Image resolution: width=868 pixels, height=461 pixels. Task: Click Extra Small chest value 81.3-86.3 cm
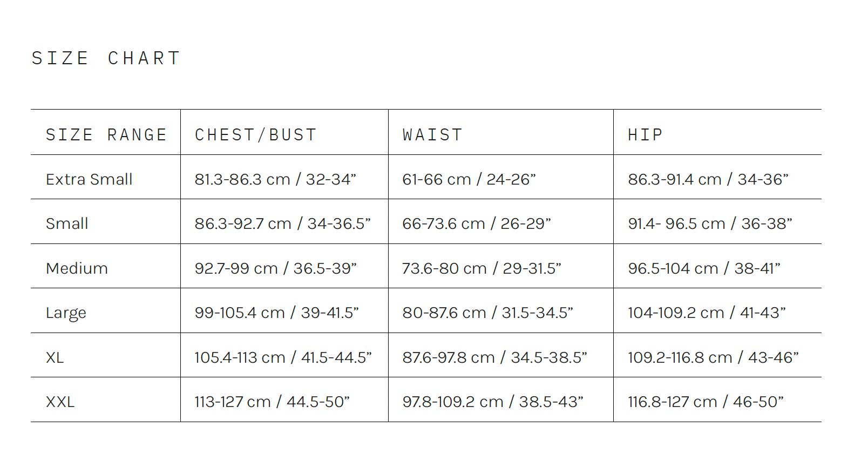[x=275, y=179]
